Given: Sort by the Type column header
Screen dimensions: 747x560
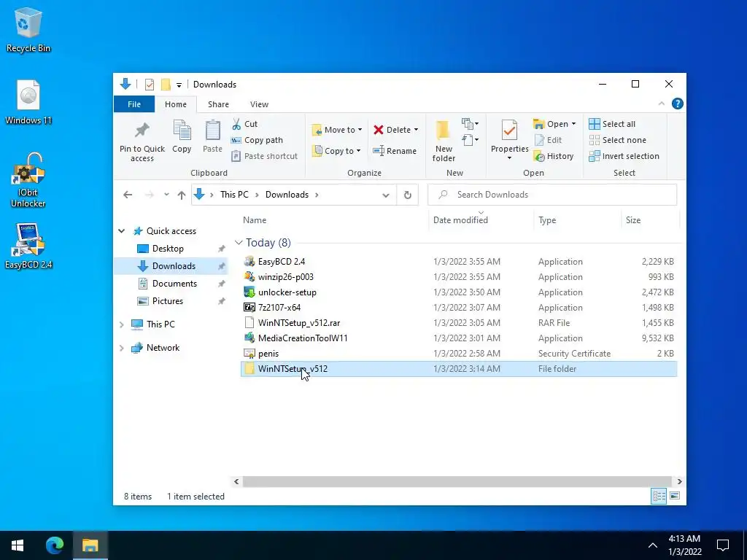Looking at the screenshot, I should pyautogui.click(x=547, y=220).
